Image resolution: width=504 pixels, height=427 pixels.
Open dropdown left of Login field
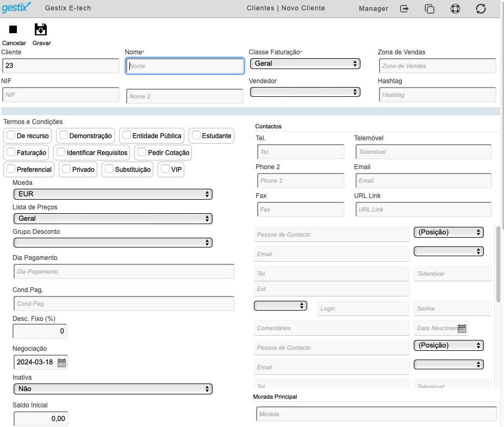pyautogui.click(x=281, y=306)
